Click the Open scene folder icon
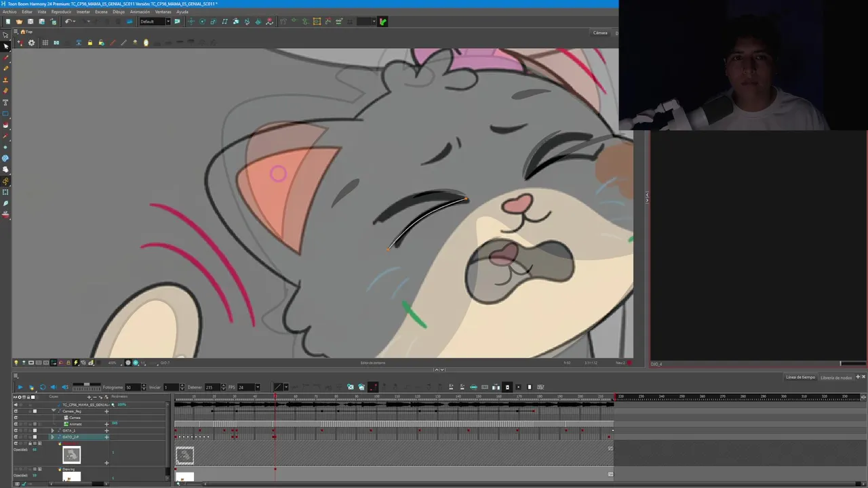This screenshot has height=488, width=868. [19, 22]
